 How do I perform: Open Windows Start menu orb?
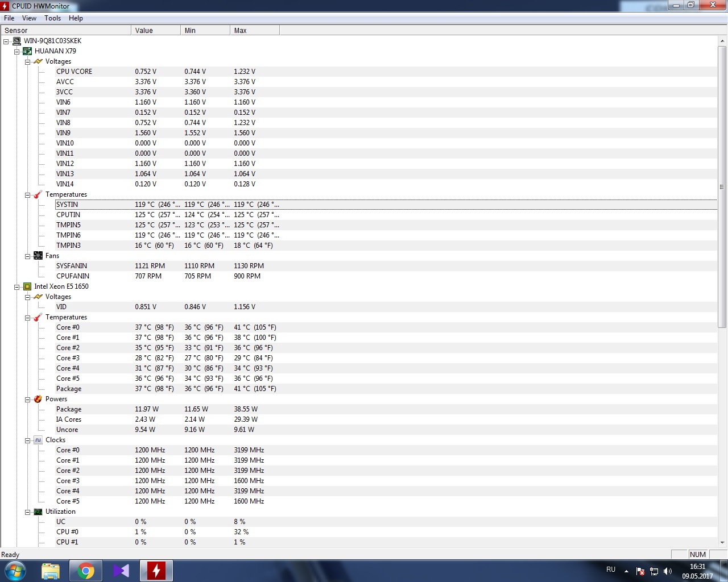click(x=15, y=571)
